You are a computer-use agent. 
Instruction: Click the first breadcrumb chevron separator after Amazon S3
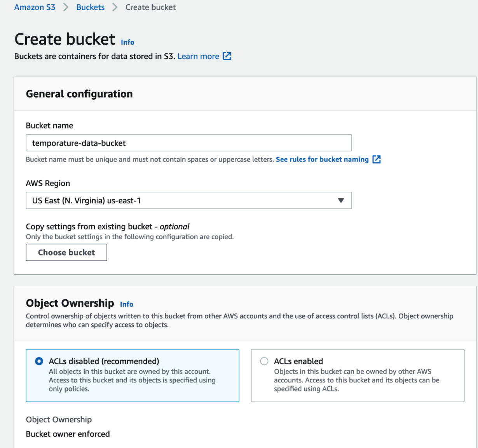66,7
